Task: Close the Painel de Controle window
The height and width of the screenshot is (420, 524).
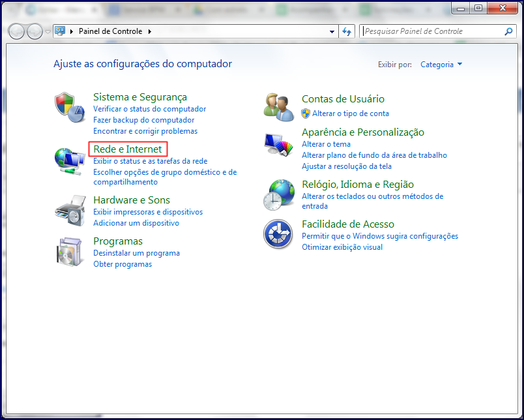Action: (x=502, y=8)
